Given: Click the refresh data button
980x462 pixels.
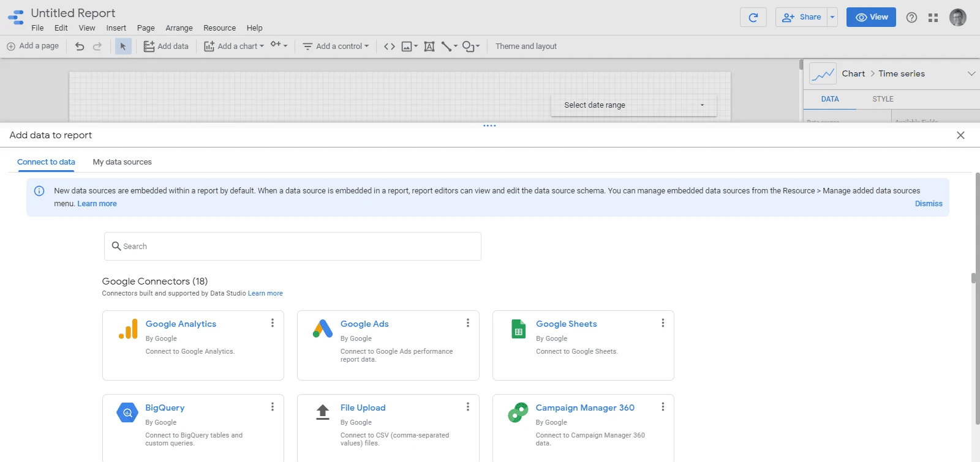Looking at the screenshot, I should (x=753, y=17).
